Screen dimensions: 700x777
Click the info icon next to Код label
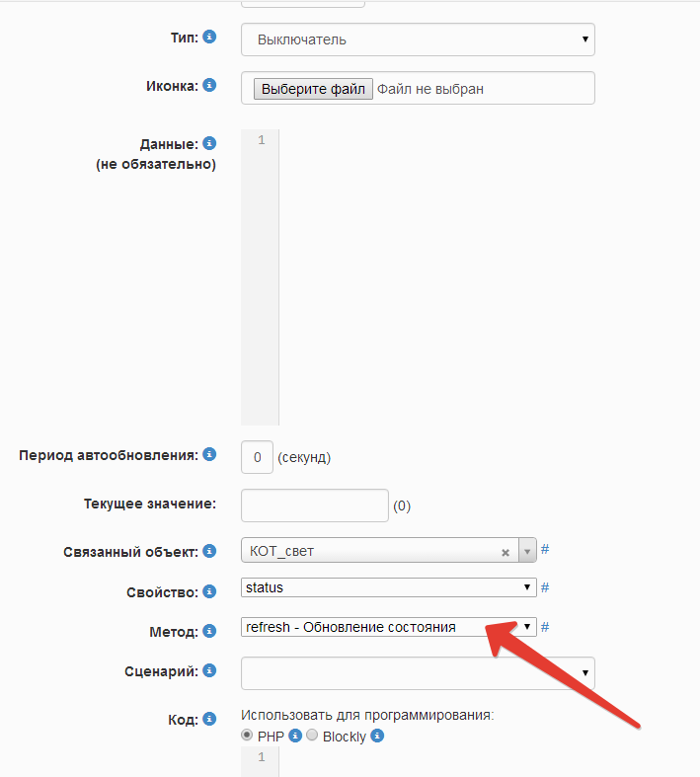(x=208, y=720)
